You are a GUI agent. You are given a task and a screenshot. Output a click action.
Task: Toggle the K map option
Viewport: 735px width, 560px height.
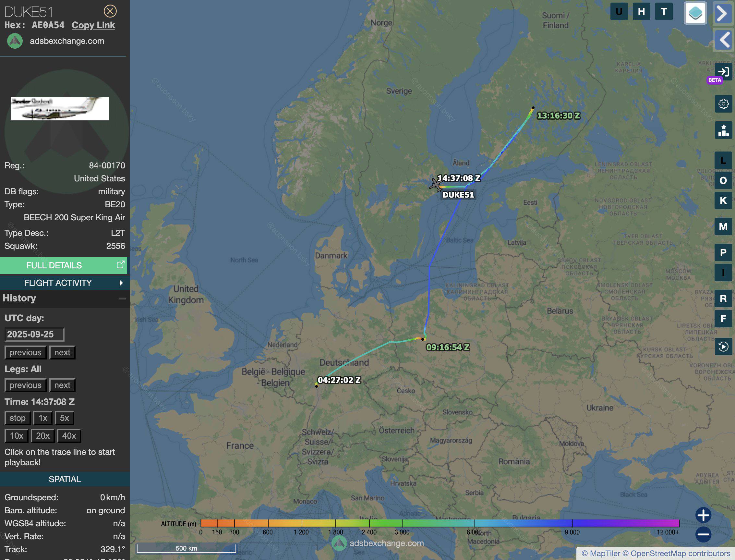click(x=723, y=201)
